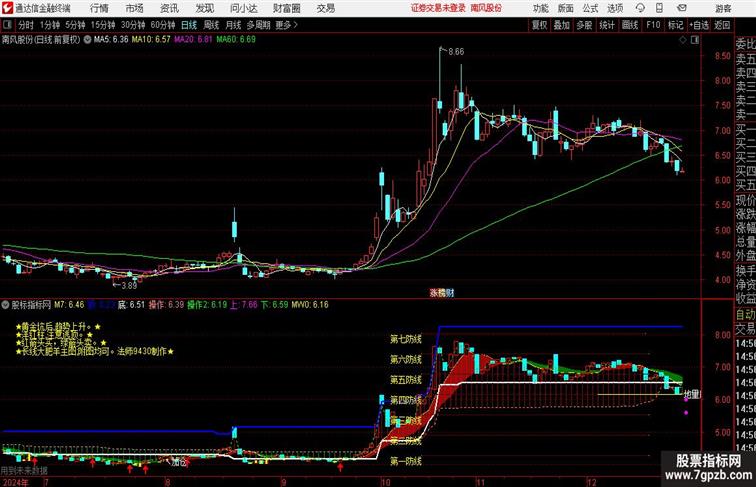Switch to 30分钟 period tab
The width and height of the screenshot is (756, 487).
[133, 25]
